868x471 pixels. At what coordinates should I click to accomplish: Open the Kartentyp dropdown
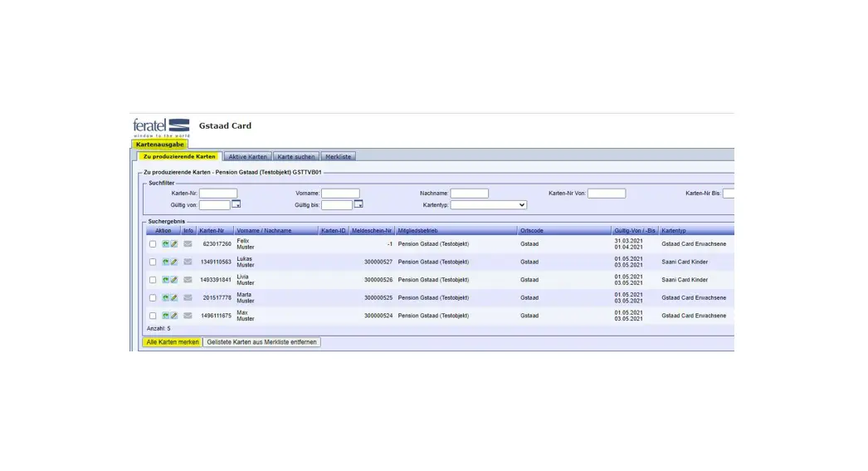point(488,205)
